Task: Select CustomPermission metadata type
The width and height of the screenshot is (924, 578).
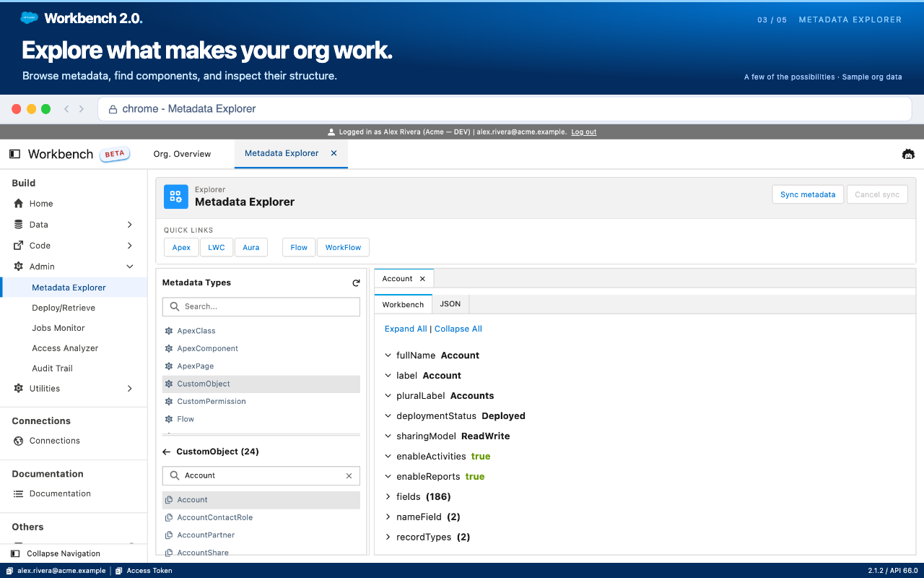Action: point(261,402)
